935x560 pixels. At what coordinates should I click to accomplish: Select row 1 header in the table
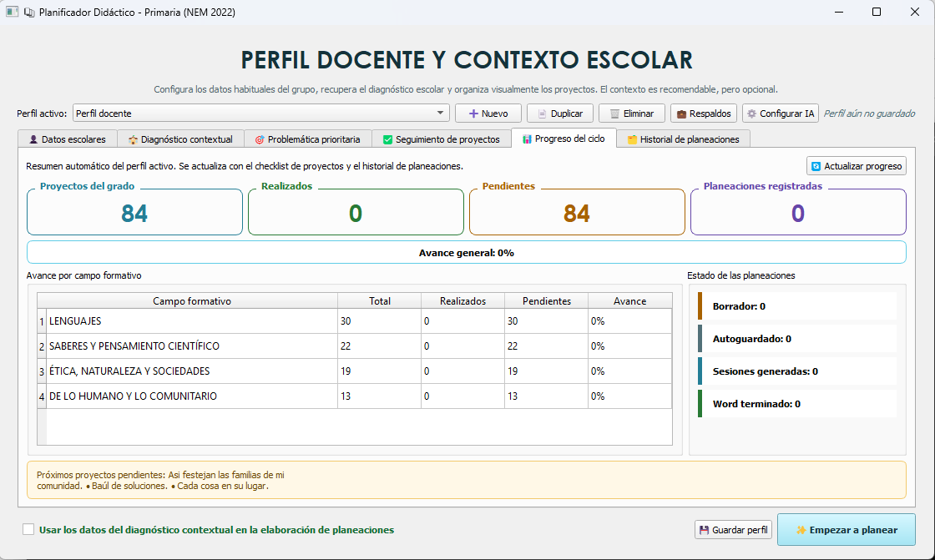point(42,320)
